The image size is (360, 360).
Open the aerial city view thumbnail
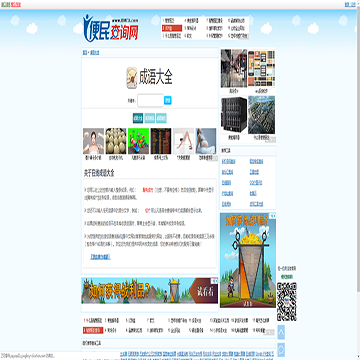point(262,115)
